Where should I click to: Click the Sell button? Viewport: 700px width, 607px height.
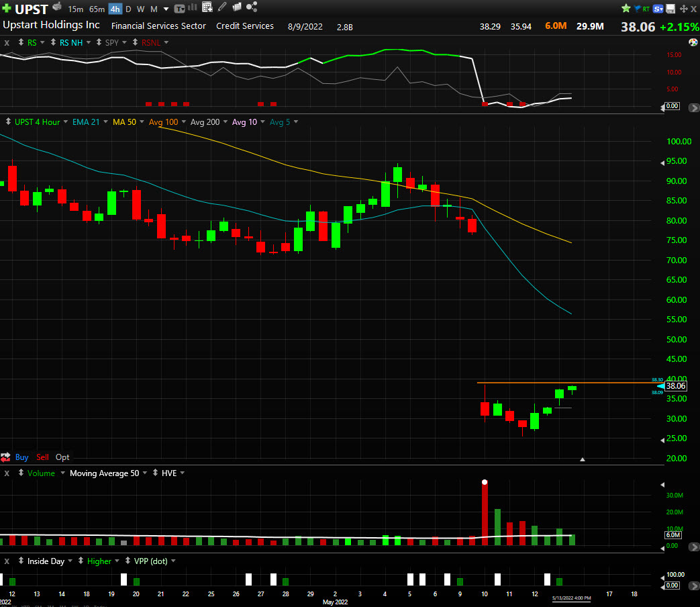point(42,457)
